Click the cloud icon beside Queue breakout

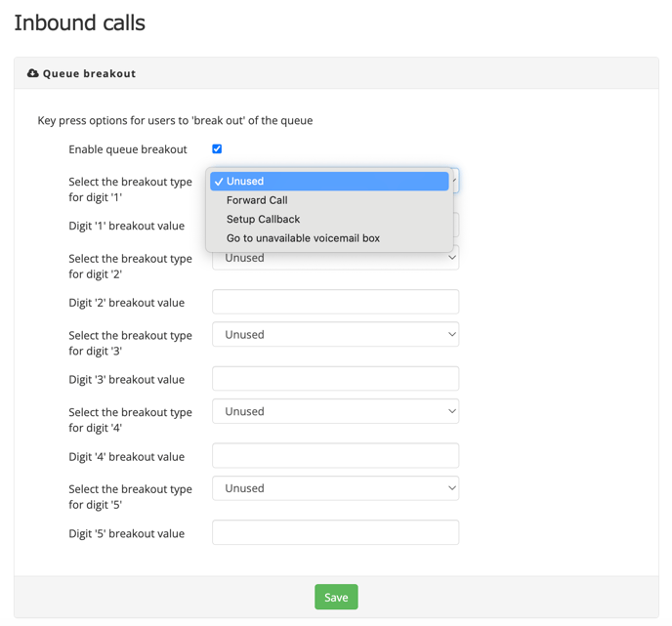click(32, 73)
